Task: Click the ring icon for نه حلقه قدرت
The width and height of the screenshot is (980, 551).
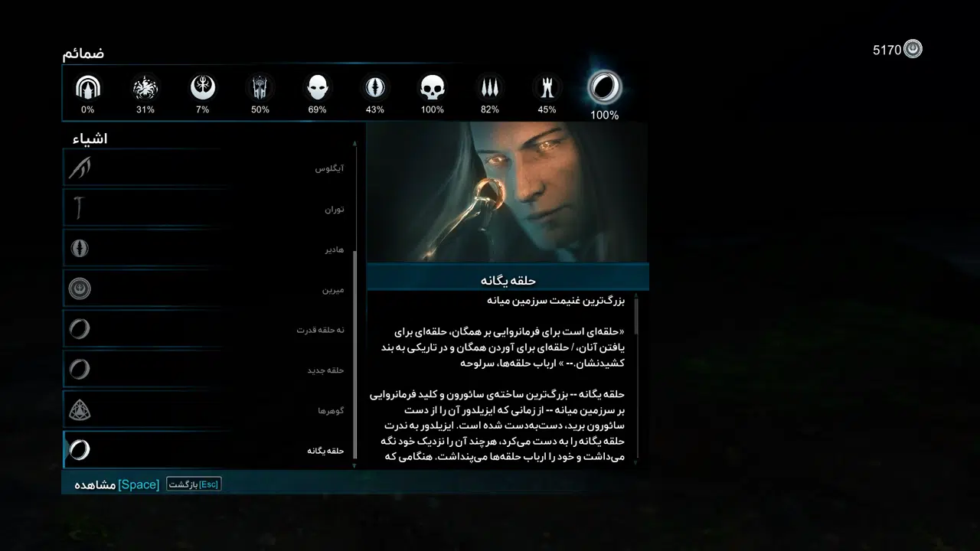Action: tap(80, 329)
